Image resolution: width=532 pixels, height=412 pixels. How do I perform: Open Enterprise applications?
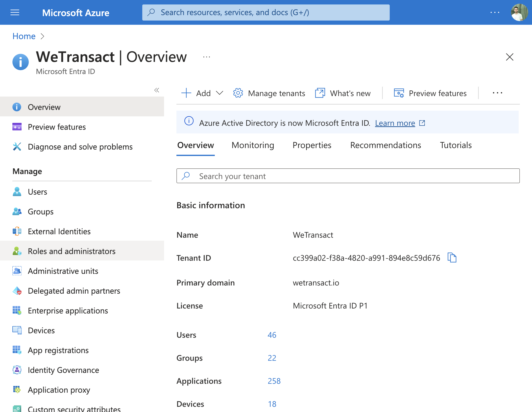point(82,310)
